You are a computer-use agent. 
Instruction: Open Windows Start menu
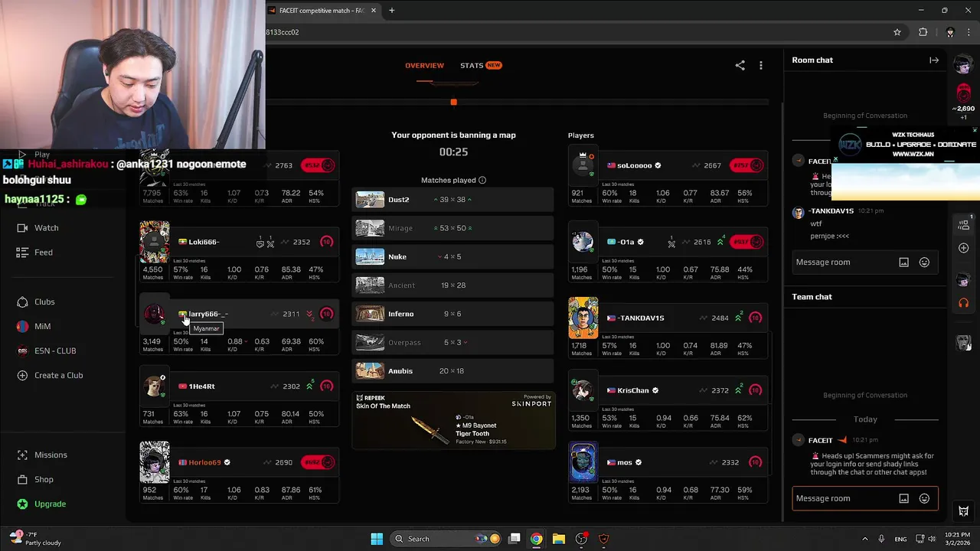point(377,539)
